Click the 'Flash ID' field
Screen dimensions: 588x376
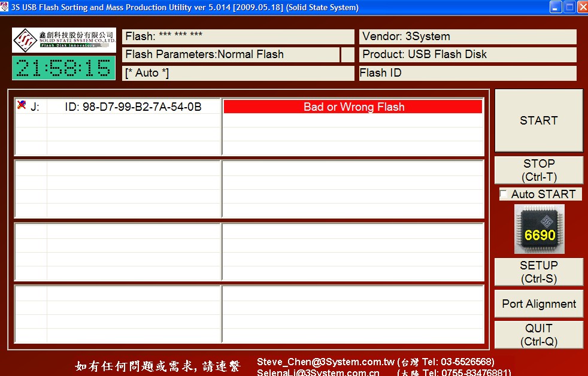(468, 73)
